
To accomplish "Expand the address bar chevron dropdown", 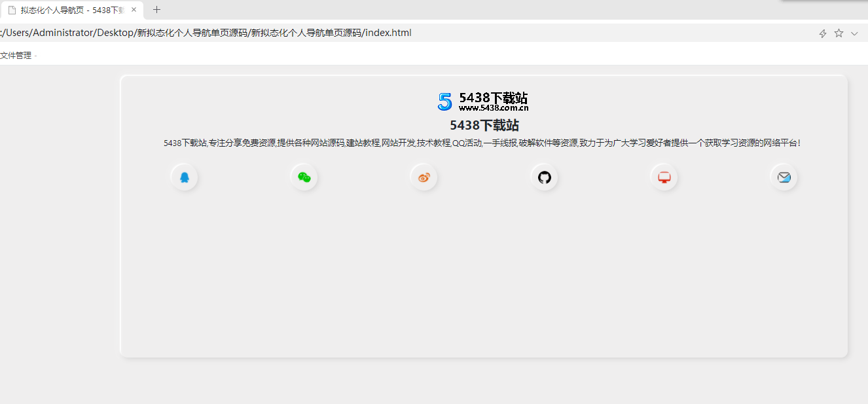I will tap(854, 33).
